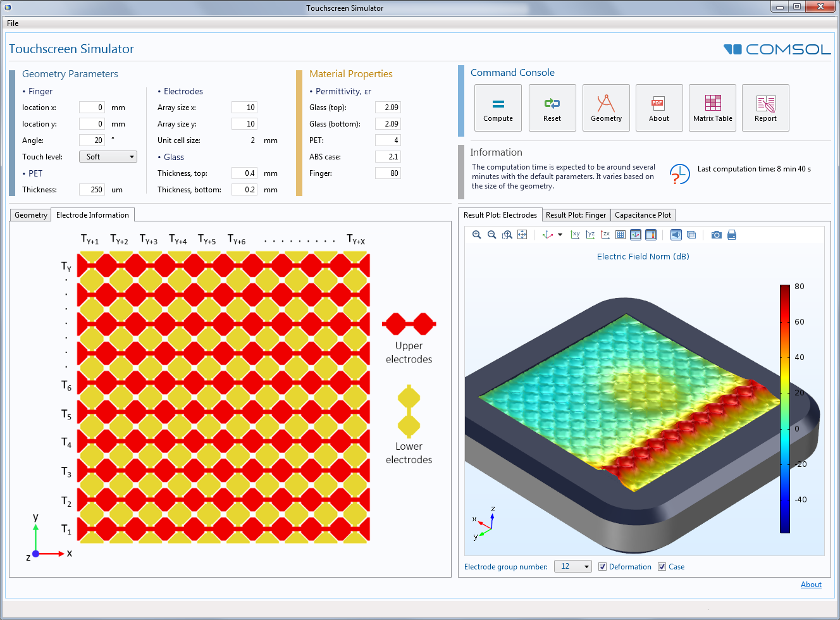The image size is (840, 620).
Task: Switch plot to the XY view
Action: [x=575, y=235]
